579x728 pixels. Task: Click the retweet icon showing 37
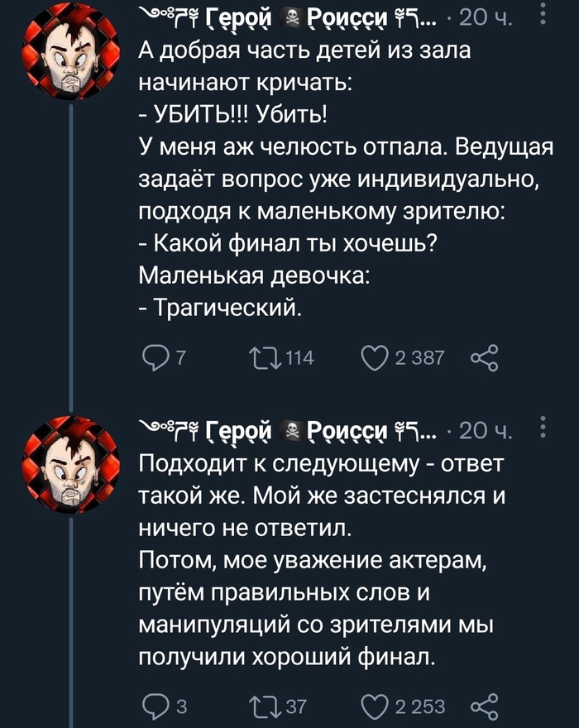tap(266, 707)
